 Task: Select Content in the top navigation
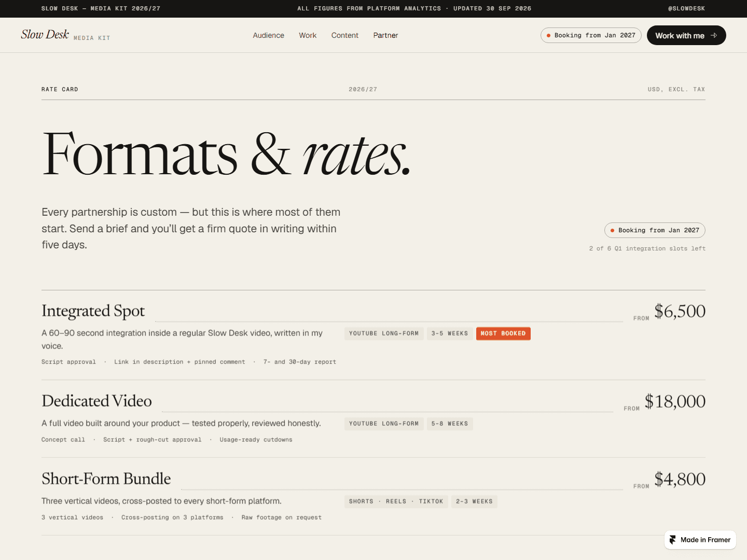tap(345, 35)
